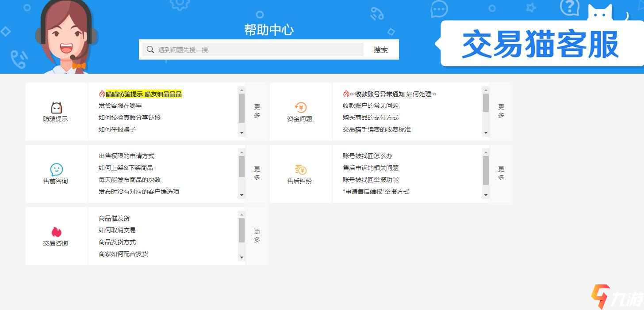Click scroll-down arrow in 售后纠纷 list

click(x=486, y=195)
